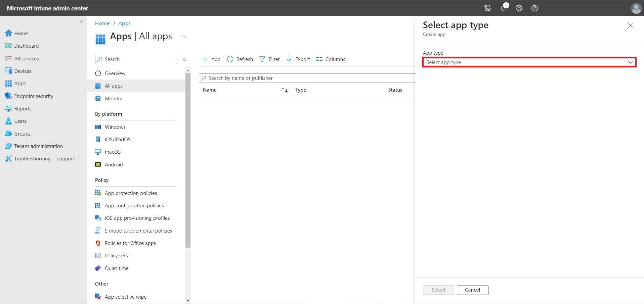Click the Cancel button
644x304 pixels.
tap(472, 290)
